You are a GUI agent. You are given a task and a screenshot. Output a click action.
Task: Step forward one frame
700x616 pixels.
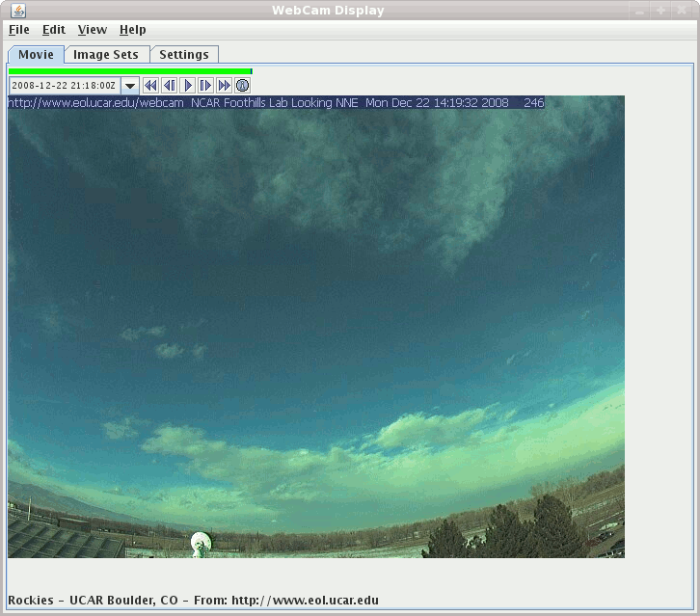(206, 86)
